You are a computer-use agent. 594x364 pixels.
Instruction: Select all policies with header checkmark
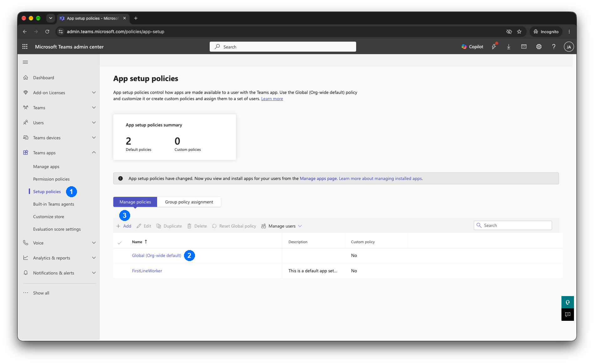pyautogui.click(x=120, y=242)
